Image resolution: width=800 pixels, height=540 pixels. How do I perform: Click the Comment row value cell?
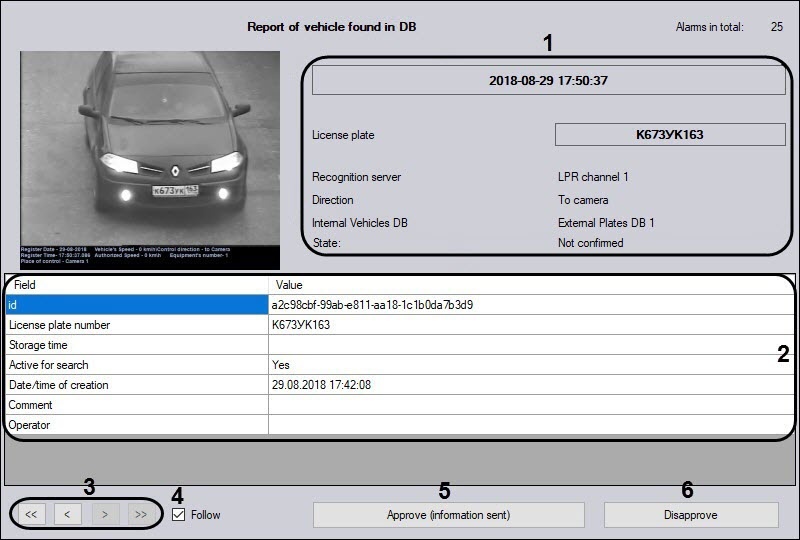[530, 405]
